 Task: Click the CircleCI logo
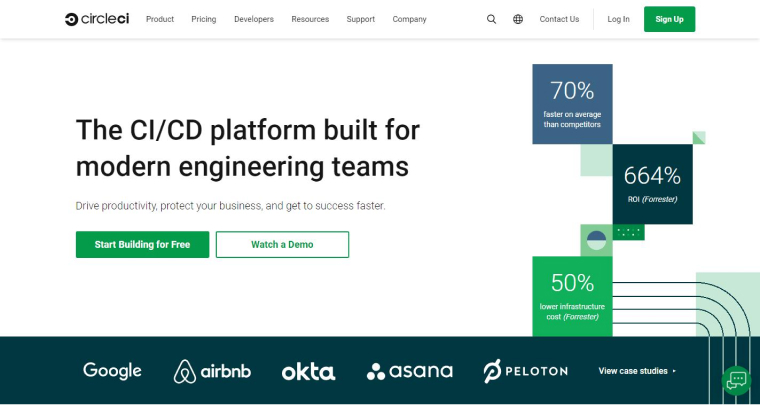click(97, 19)
